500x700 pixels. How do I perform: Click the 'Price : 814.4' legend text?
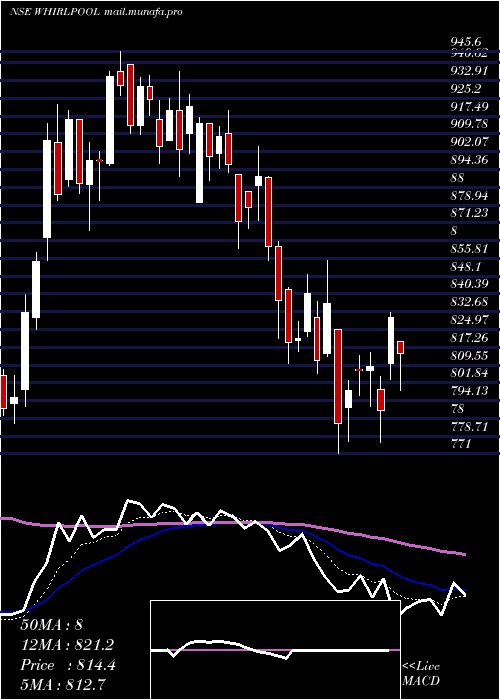point(68,665)
